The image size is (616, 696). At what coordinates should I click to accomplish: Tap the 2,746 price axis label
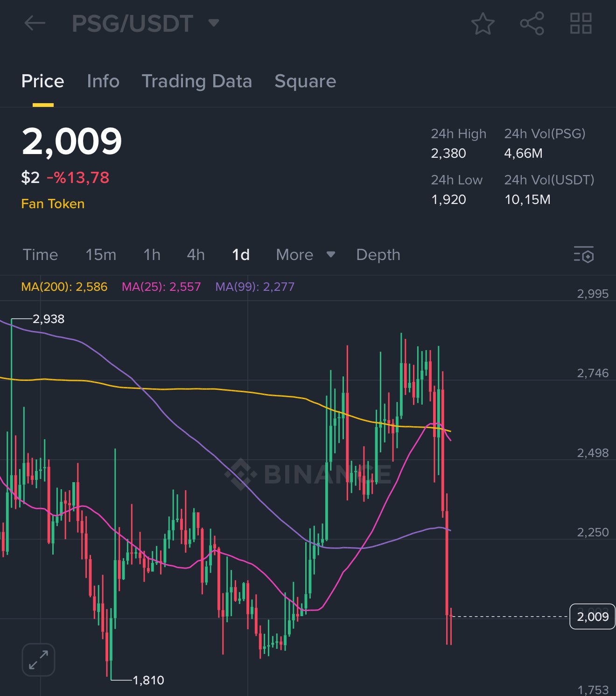tap(593, 373)
